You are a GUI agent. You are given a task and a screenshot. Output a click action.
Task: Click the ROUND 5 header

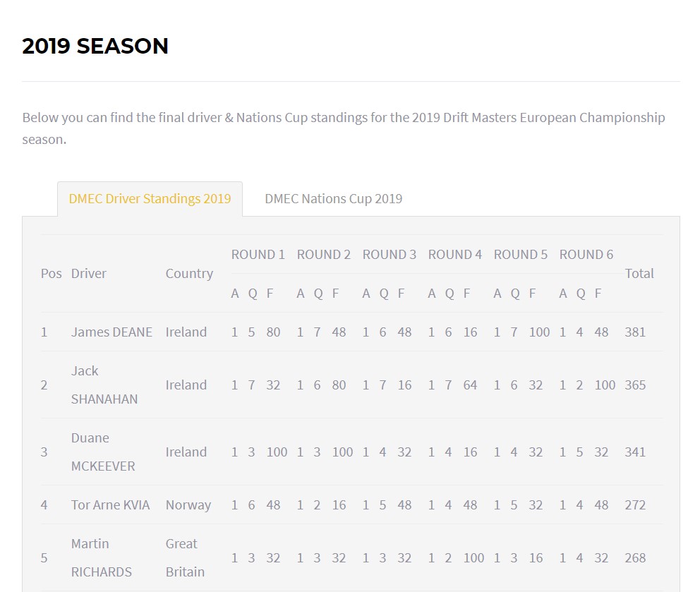pyautogui.click(x=521, y=255)
